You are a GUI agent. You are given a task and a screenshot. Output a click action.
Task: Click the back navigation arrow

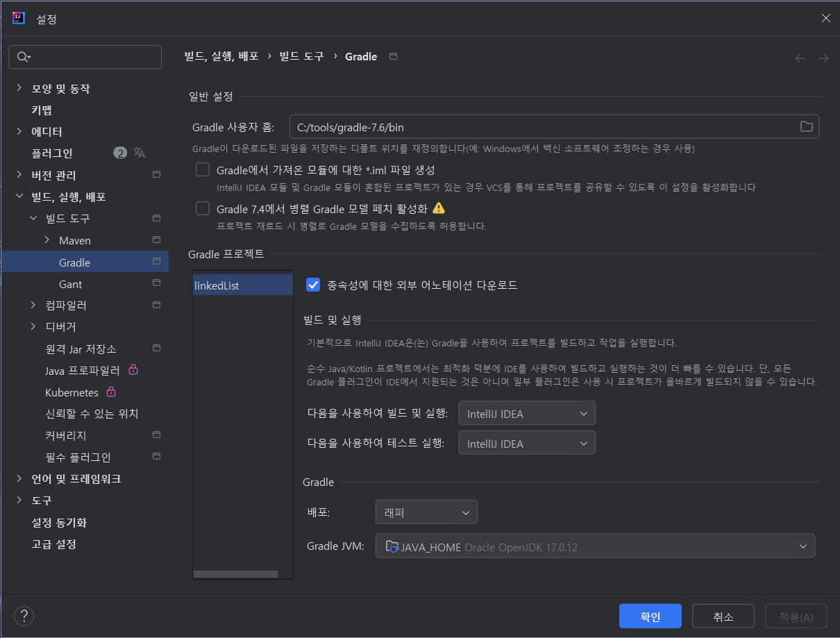tap(800, 58)
